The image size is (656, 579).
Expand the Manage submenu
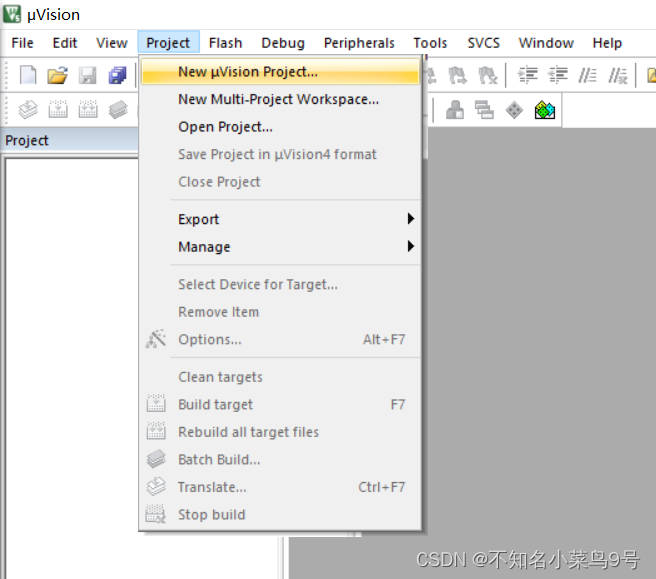[280, 247]
